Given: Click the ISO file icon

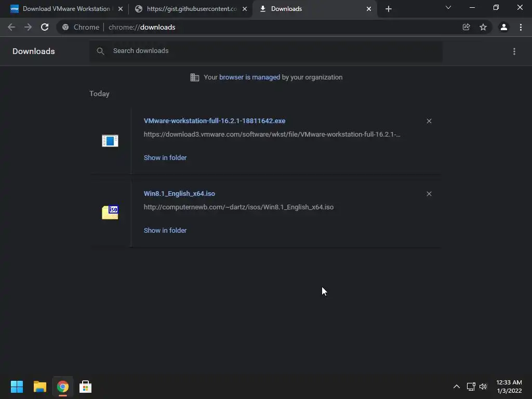Looking at the screenshot, I should [110, 212].
